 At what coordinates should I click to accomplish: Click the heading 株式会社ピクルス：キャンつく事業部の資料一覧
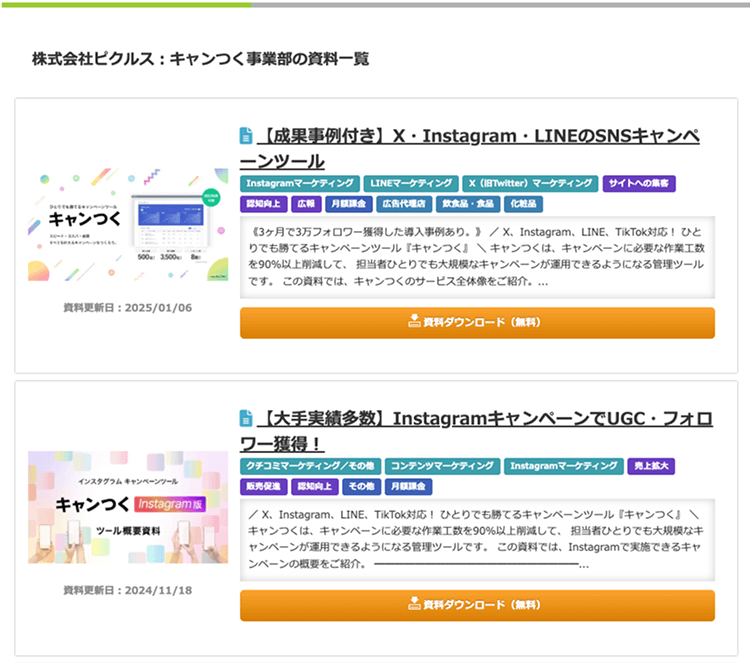[200, 59]
